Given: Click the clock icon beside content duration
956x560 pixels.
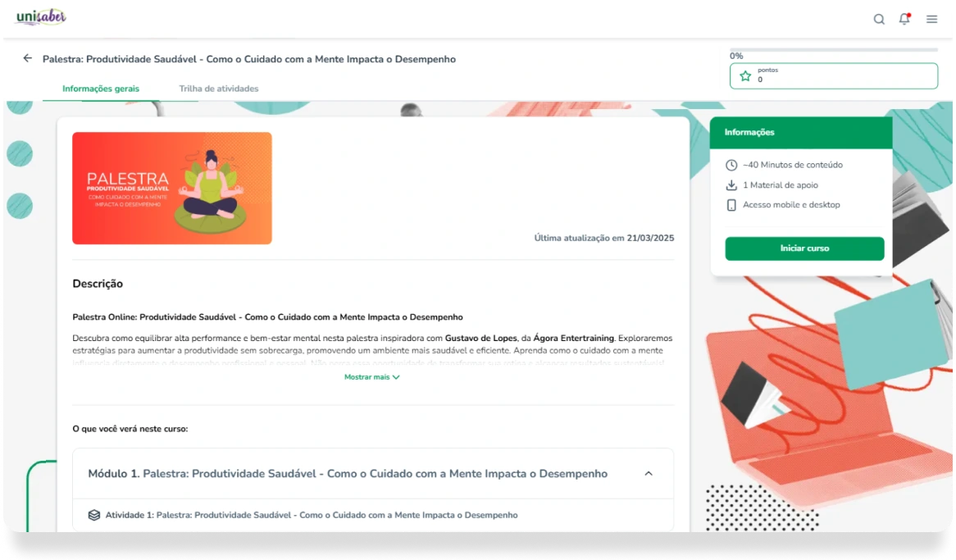Looking at the screenshot, I should (x=731, y=166).
